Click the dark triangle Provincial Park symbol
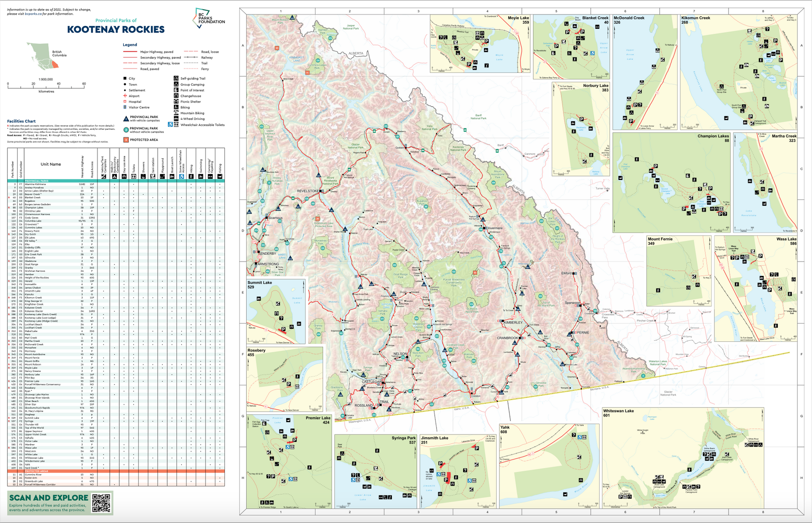This screenshot has height=523, width=812. click(126, 119)
